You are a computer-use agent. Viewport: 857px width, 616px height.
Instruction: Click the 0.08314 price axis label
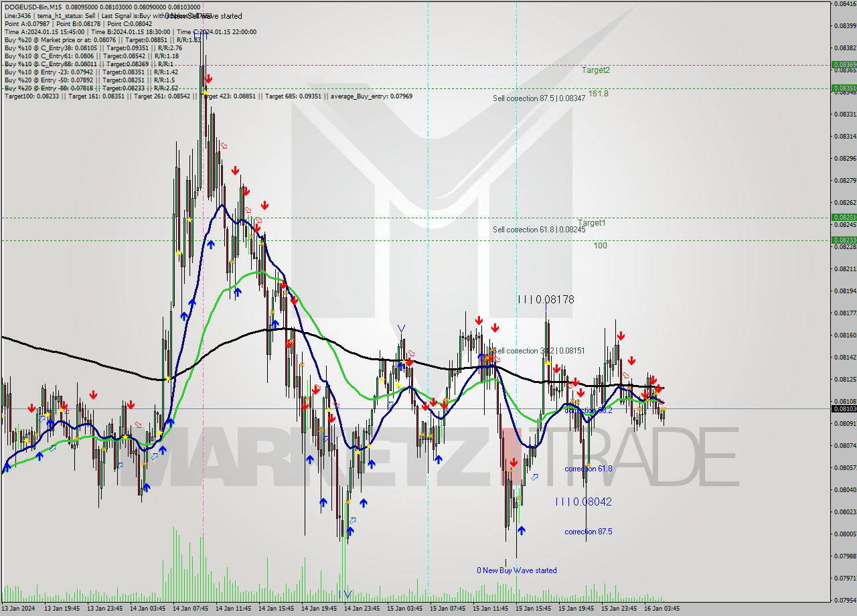click(x=845, y=137)
